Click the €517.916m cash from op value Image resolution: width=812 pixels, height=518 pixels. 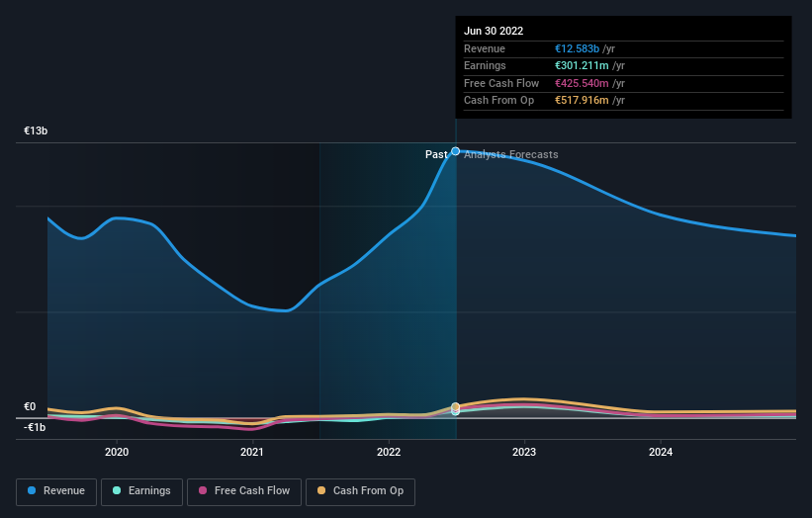click(x=582, y=101)
